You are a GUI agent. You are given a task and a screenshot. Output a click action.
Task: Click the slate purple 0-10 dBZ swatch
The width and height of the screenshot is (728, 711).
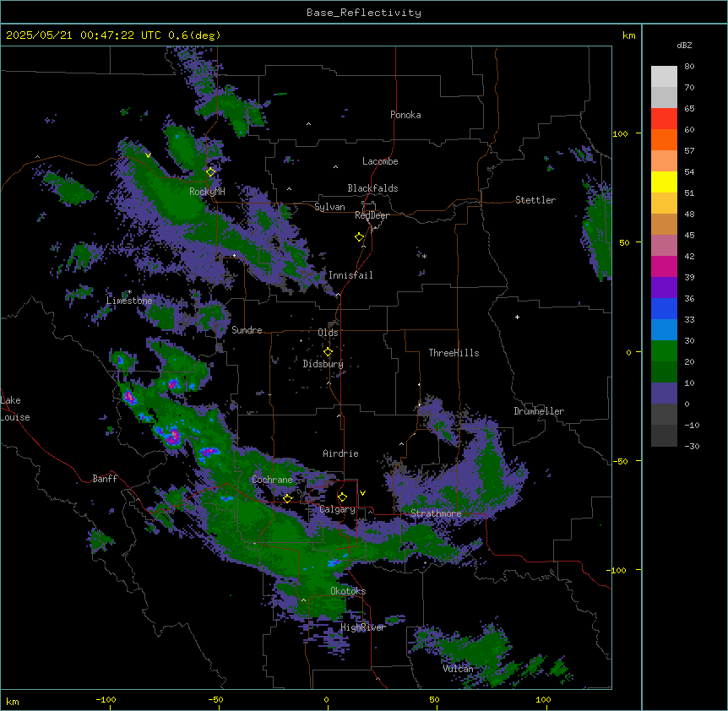[x=664, y=393]
